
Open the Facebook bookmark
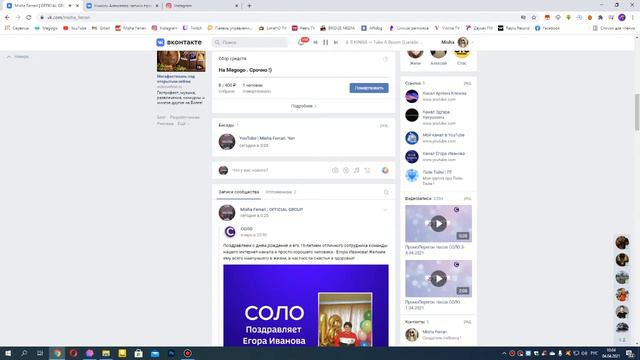(x=547, y=28)
